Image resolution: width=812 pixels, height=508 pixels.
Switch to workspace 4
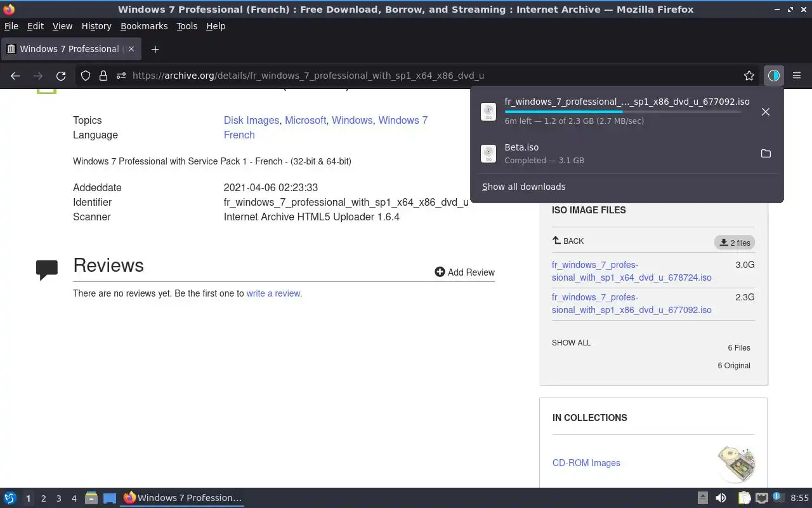click(74, 498)
